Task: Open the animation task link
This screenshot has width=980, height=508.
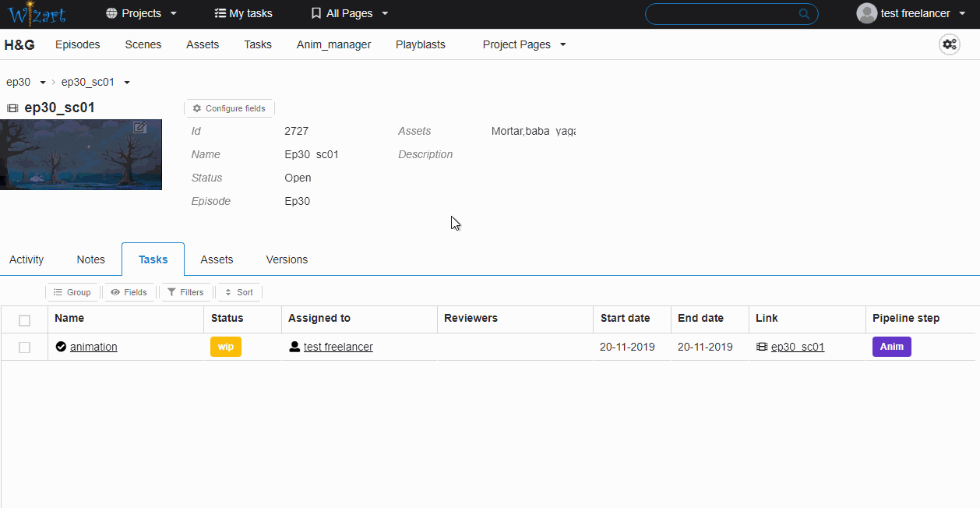Action: (93, 347)
